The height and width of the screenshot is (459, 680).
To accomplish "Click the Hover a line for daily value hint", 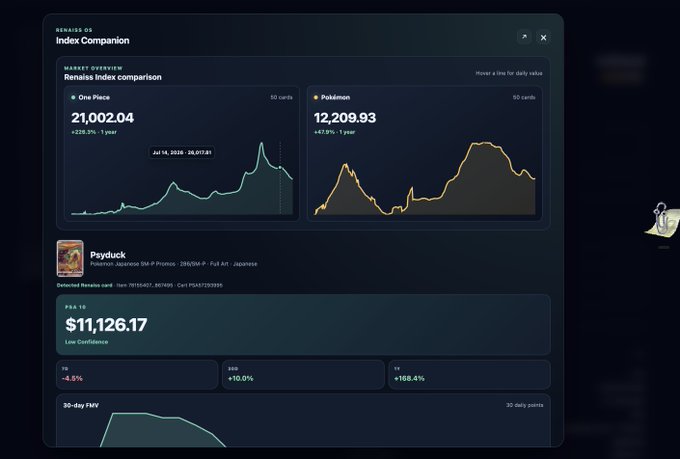I will (509, 73).
